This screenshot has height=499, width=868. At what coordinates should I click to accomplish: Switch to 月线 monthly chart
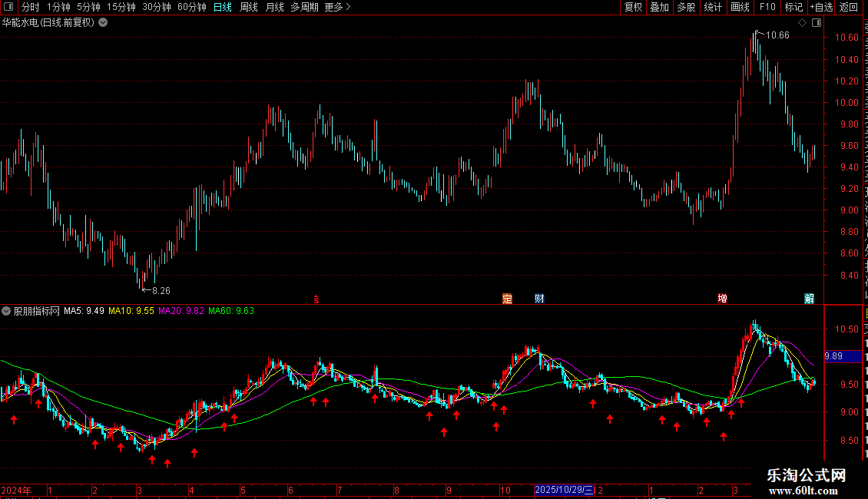274,7
